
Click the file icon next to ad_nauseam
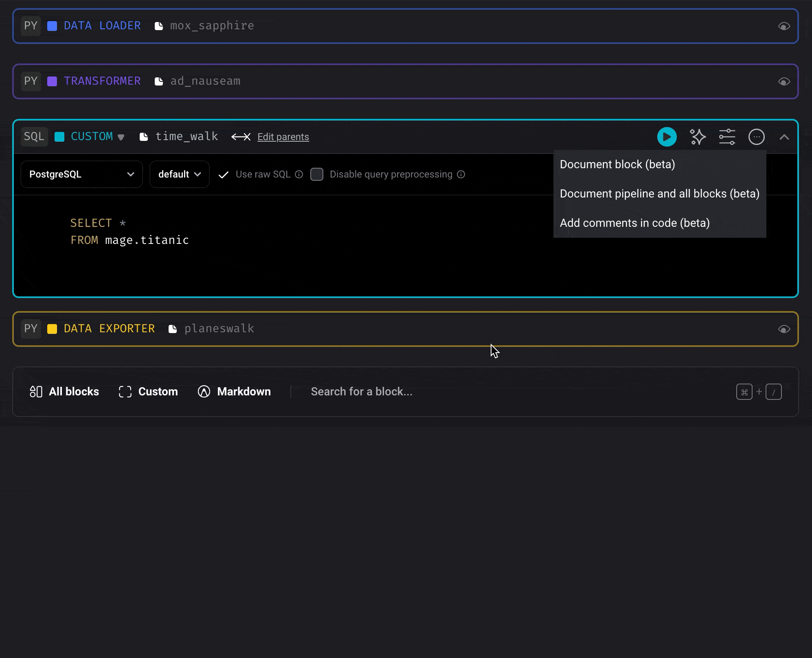click(159, 81)
